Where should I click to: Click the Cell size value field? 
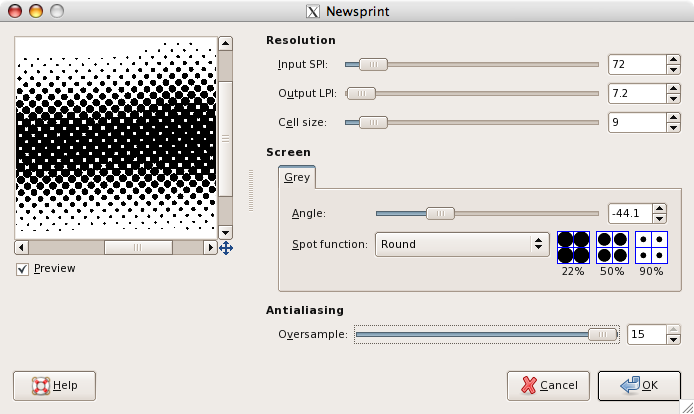pos(637,123)
